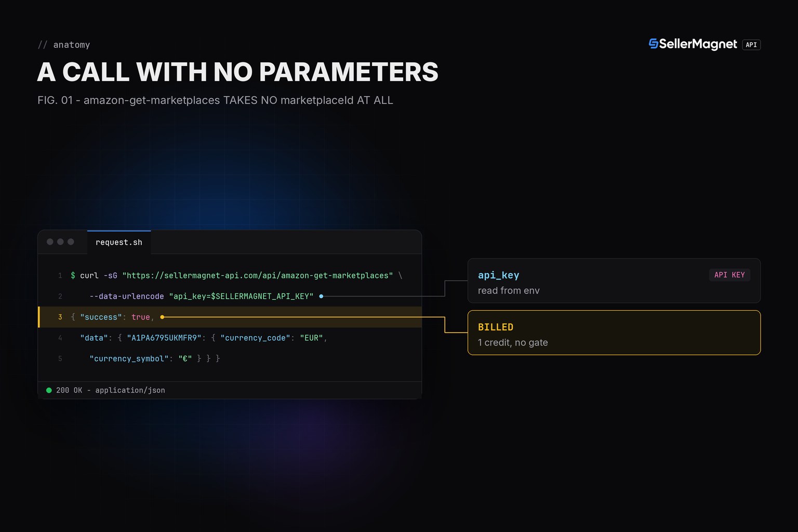This screenshot has height=532, width=798.
Task: Click the "currency_symbol" text on line 5
Action: tap(129, 358)
